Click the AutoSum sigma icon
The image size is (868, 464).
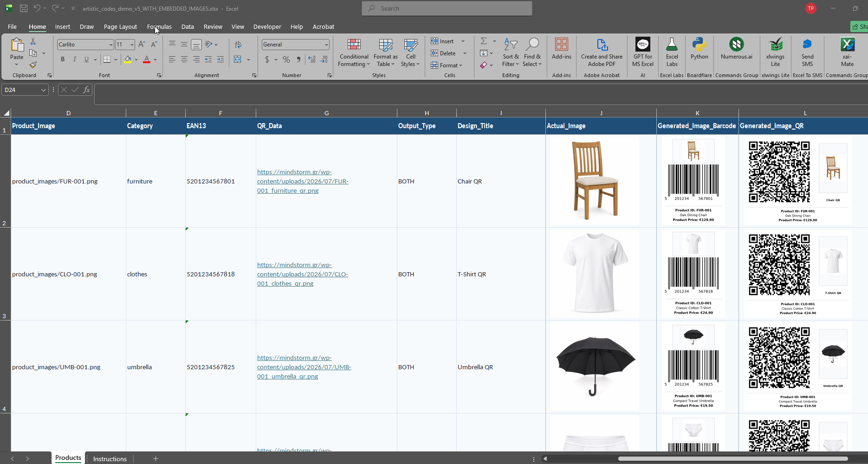[484, 41]
